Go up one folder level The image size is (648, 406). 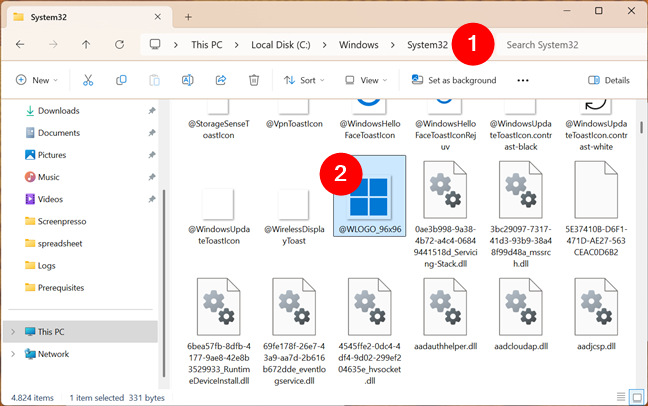point(86,45)
